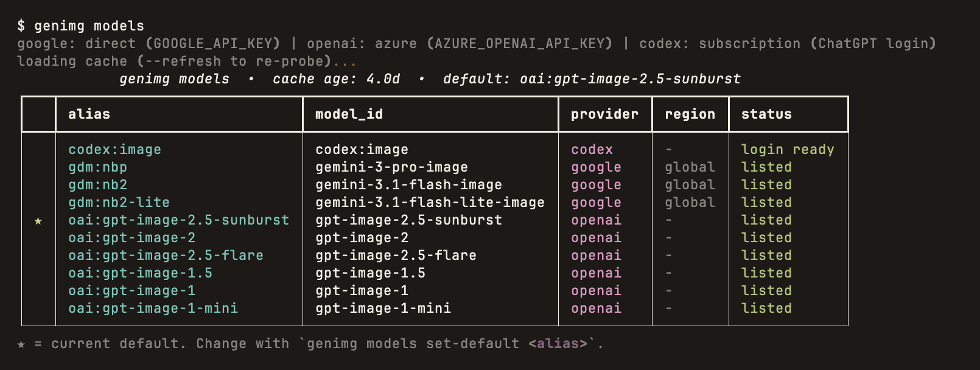Click the star marker beside oai:gpt-image-2.5-sunburst
This screenshot has width=980, height=370.
click(x=38, y=221)
